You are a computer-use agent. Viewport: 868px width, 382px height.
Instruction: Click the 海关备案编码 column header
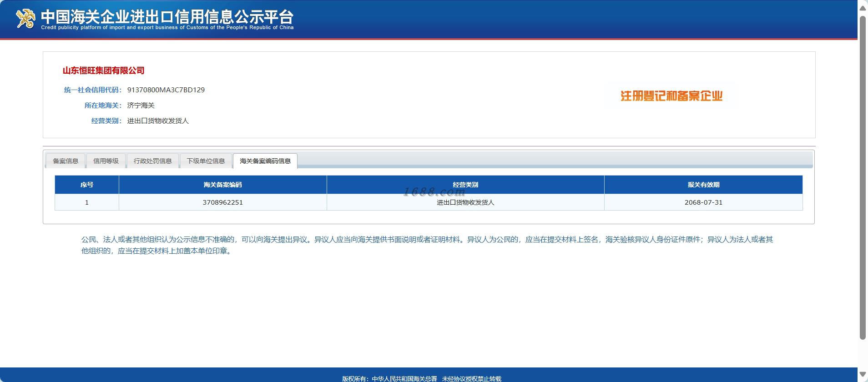[x=223, y=185]
